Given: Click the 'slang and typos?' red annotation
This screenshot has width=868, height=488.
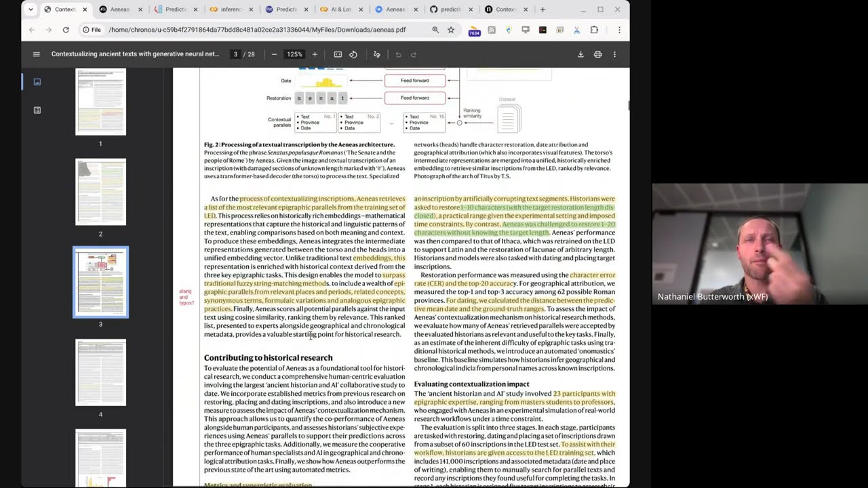Looking at the screenshot, I should tap(186, 297).
